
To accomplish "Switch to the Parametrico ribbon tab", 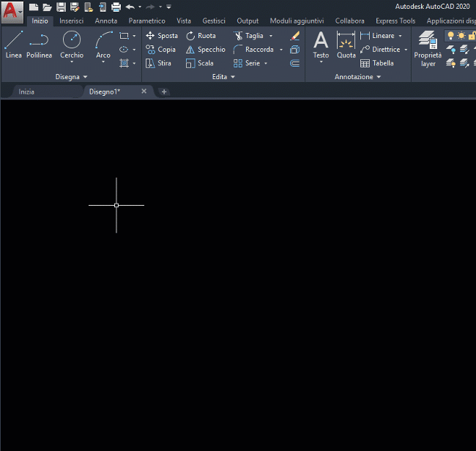I will point(147,21).
